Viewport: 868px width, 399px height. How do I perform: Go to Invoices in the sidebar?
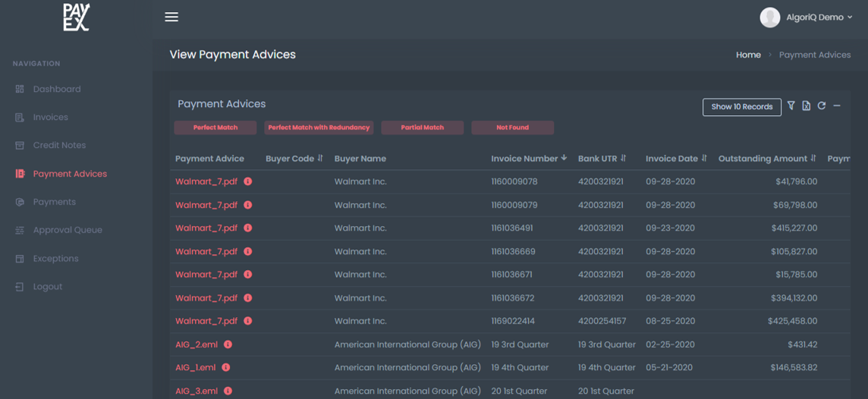[50, 118]
